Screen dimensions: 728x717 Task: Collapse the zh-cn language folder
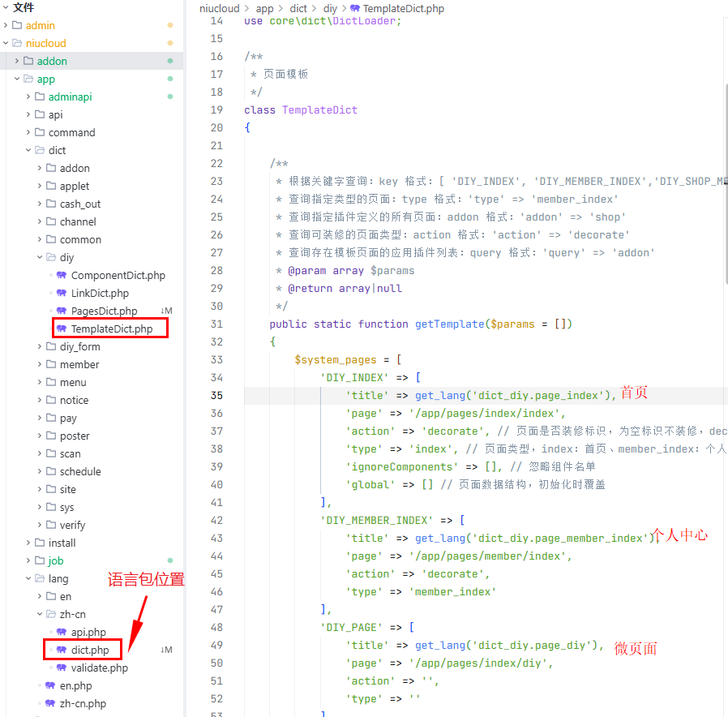pyautogui.click(x=40, y=614)
